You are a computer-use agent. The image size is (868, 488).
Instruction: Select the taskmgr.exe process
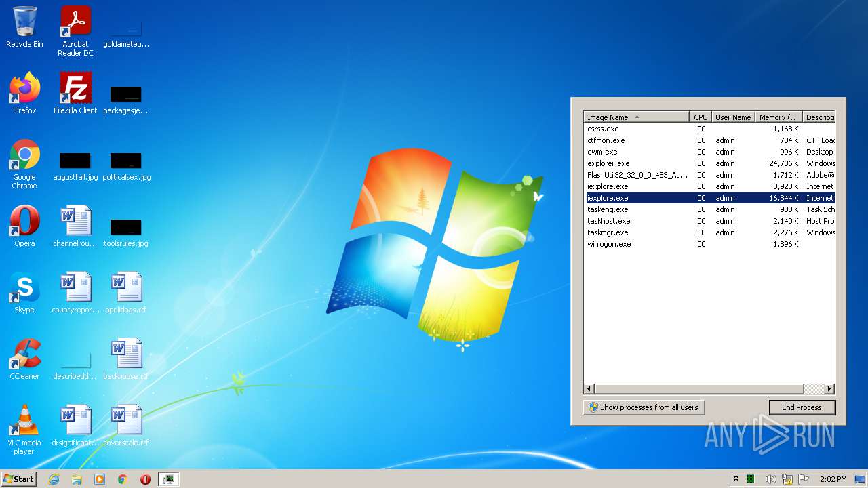pos(710,232)
